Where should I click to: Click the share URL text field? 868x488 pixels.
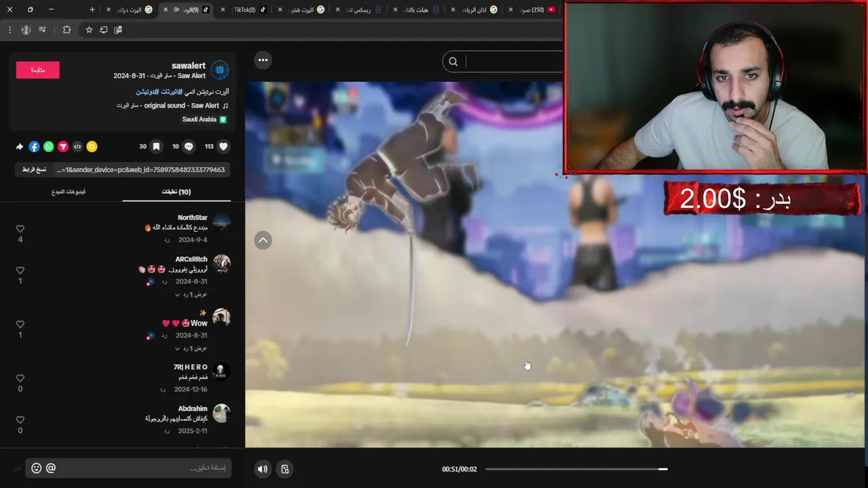pyautogui.click(x=142, y=169)
